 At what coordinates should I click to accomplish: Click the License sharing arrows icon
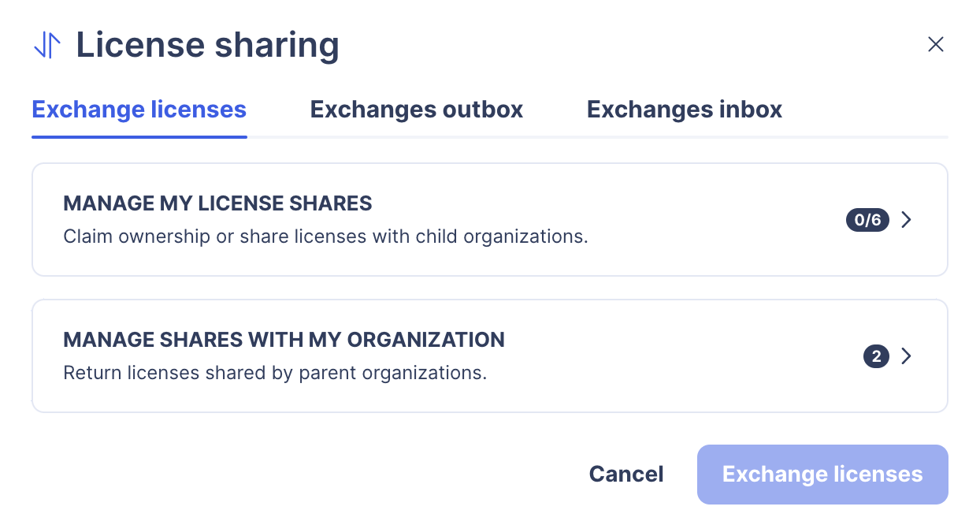(47, 45)
